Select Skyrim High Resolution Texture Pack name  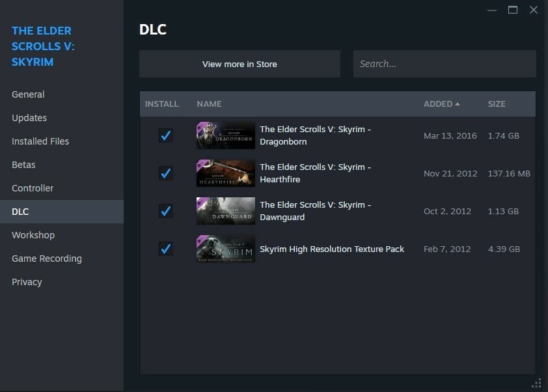click(332, 249)
